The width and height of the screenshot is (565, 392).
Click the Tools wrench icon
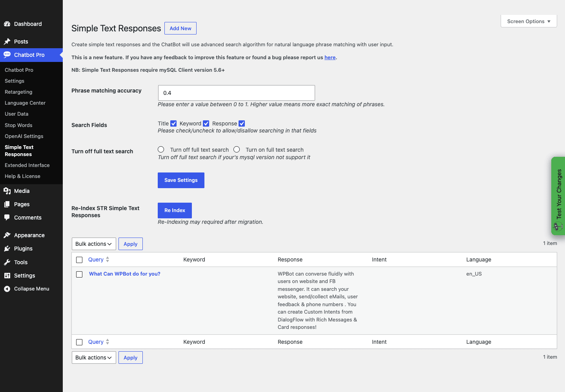click(7, 262)
